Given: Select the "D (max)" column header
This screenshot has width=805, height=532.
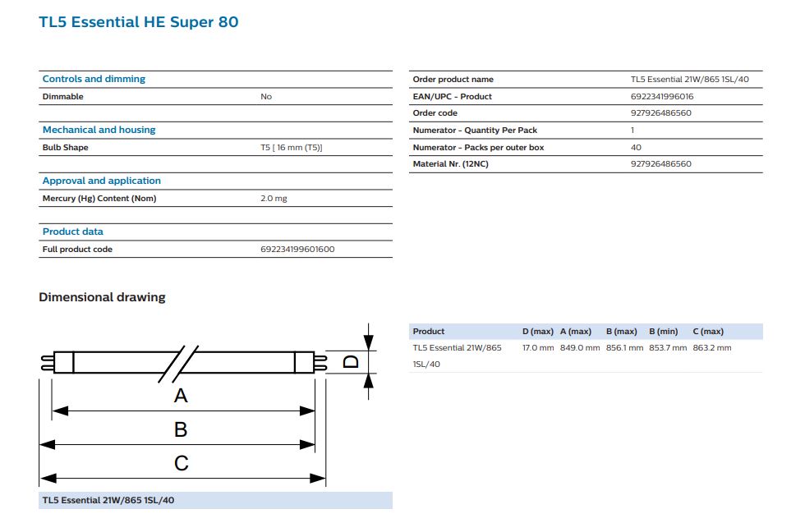Looking at the screenshot, I should coord(537,332).
